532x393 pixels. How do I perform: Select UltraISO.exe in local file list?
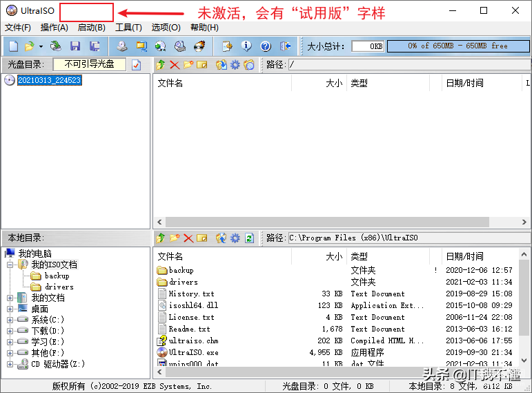tap(193, 352)
